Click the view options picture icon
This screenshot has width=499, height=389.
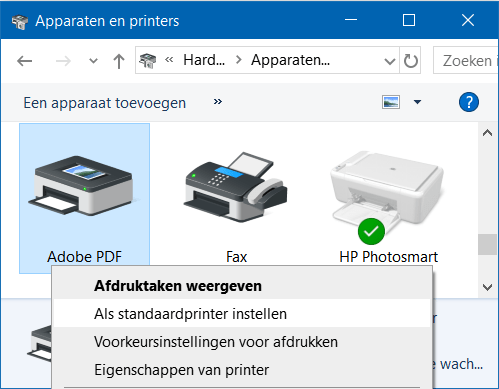click(x=391, y=102)
